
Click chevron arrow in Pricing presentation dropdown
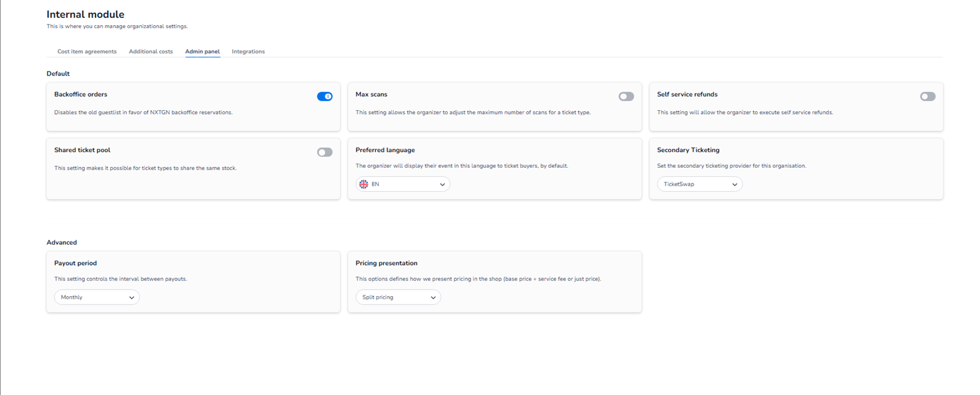pos(433,298)
